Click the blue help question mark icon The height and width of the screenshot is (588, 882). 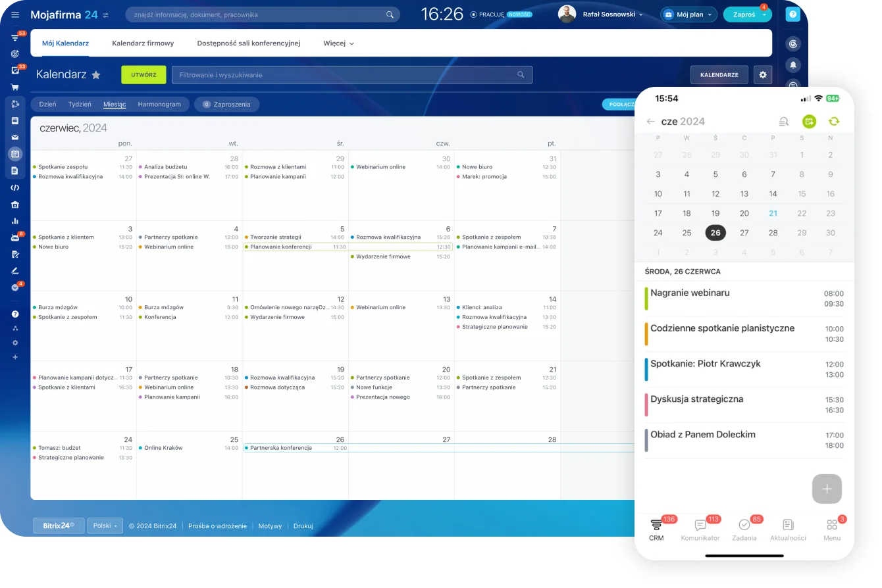coord(793,14)
